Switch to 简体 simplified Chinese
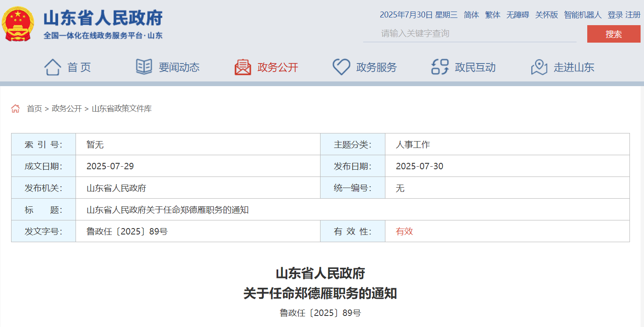Viewport: 644px width, 327px height. pos(471,15)
